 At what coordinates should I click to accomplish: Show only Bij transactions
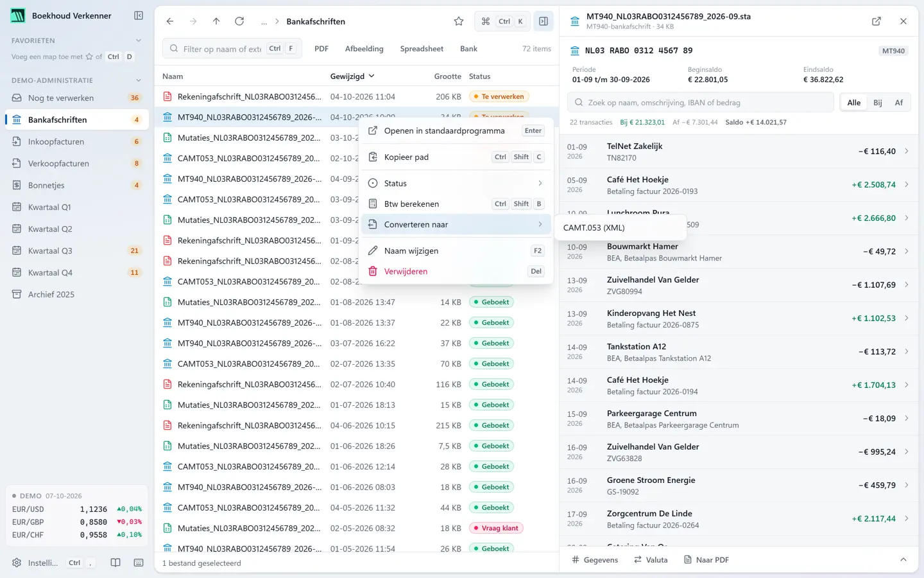[878, 103]
